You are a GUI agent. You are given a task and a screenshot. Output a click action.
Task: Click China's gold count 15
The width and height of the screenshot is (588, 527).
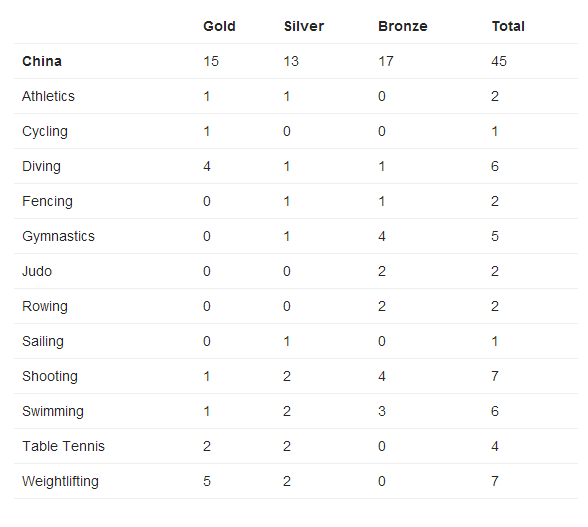(x=211, y=61)
